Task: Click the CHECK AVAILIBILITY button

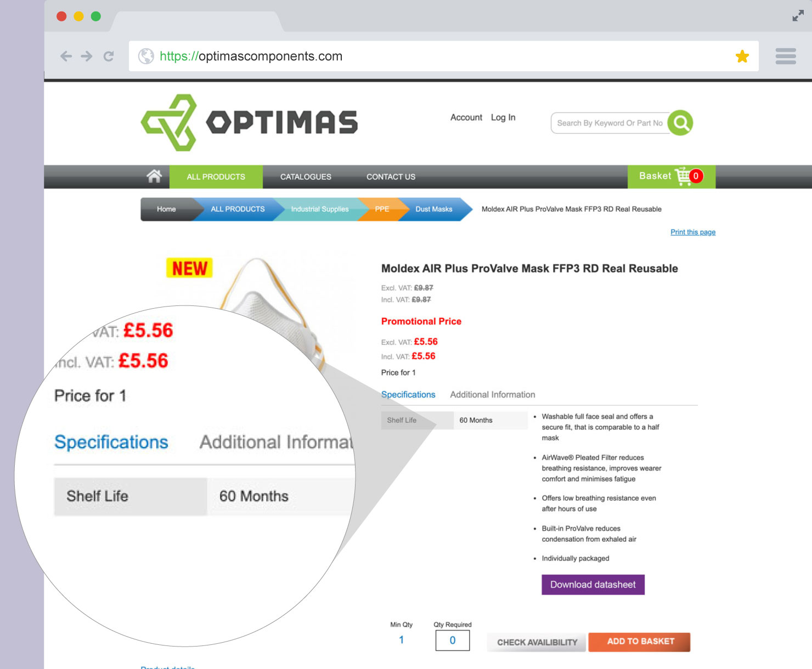Action: [537, 642]
